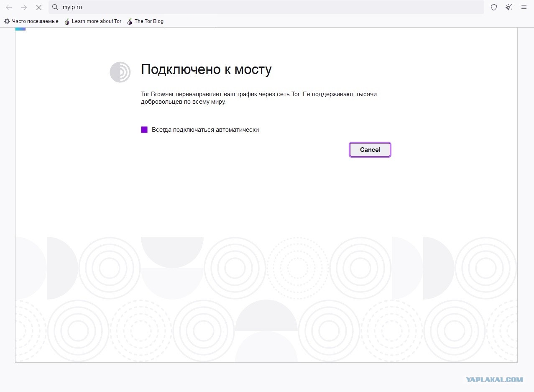Open the hamburger application menu

pyautogui.click(x=524, y=7)
